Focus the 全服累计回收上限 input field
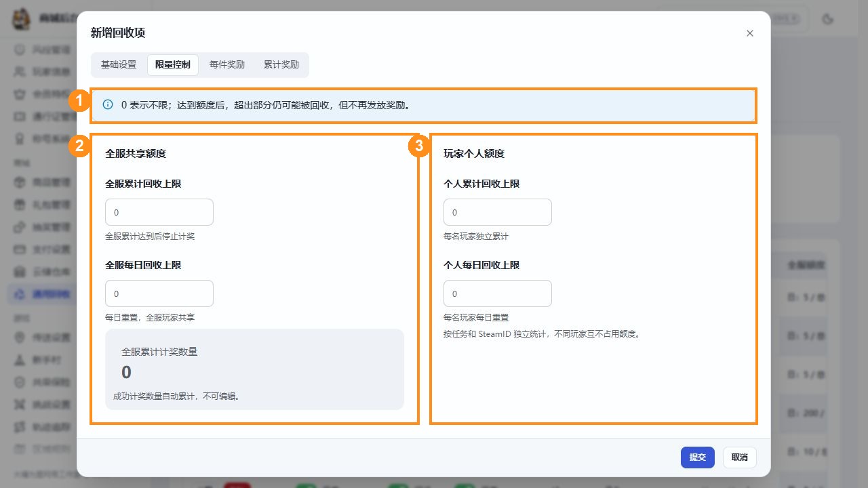868x488 pixels. tap(159, 212)
